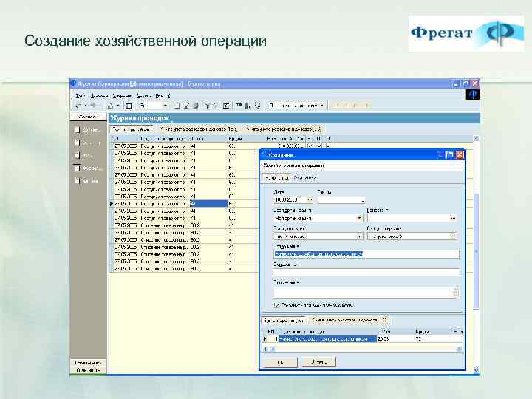Click horizontal scrollbar in dialog grid

pos(361,349)
